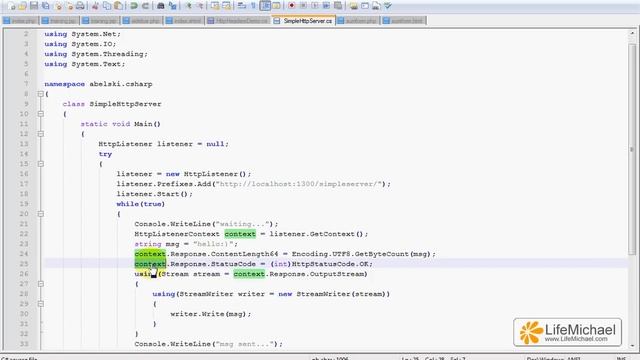Click 'writer.Write(msg);' line

pos(211,314)
